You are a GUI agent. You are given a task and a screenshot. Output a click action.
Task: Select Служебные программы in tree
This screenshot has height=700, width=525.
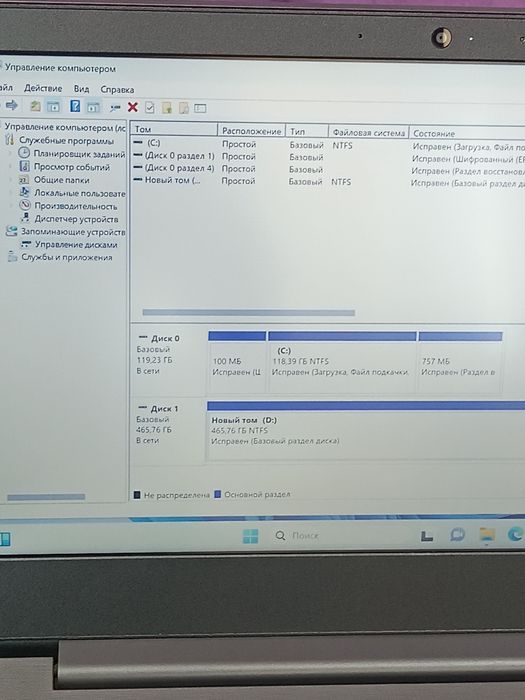[66, 141]
